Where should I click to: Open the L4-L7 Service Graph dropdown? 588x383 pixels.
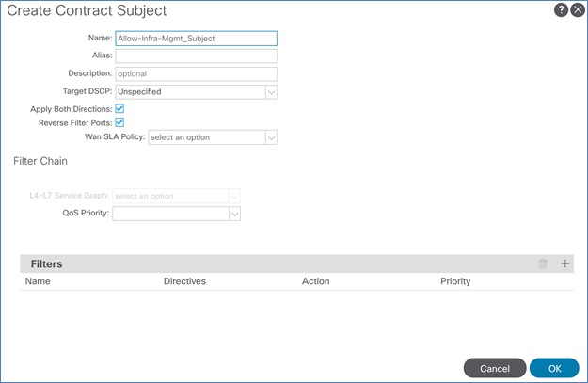coord(235,196)
